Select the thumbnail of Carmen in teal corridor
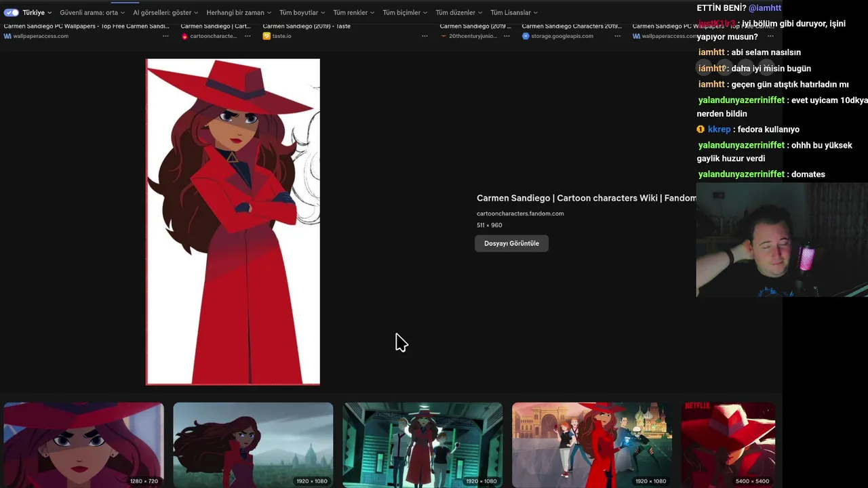The width and height of the screenshot is (868, 488). (x=422, y=445)
